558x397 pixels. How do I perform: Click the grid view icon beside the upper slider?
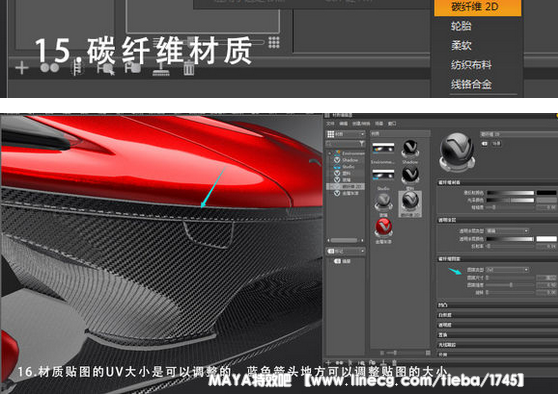coord(274,42)
